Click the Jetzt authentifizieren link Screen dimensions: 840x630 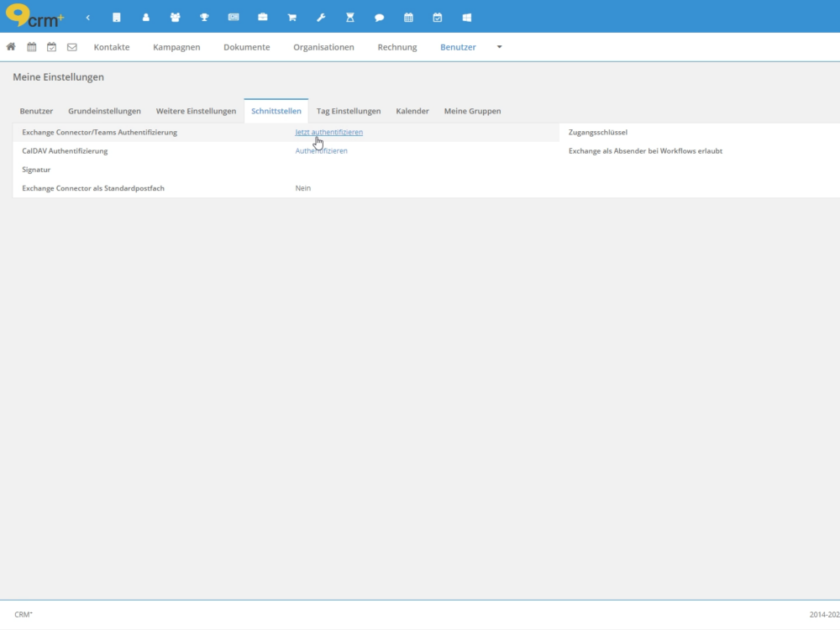point(328,133)
